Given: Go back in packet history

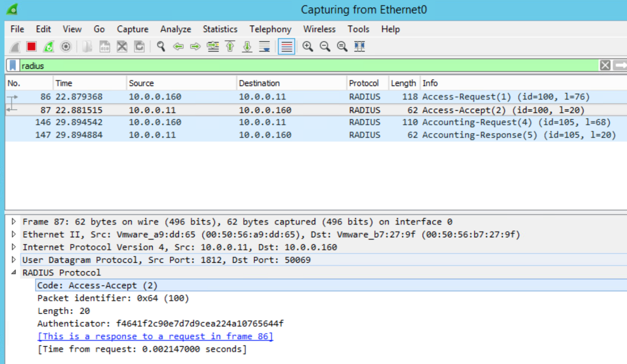Looking at the screenshot, I should (x=179, y=46).
